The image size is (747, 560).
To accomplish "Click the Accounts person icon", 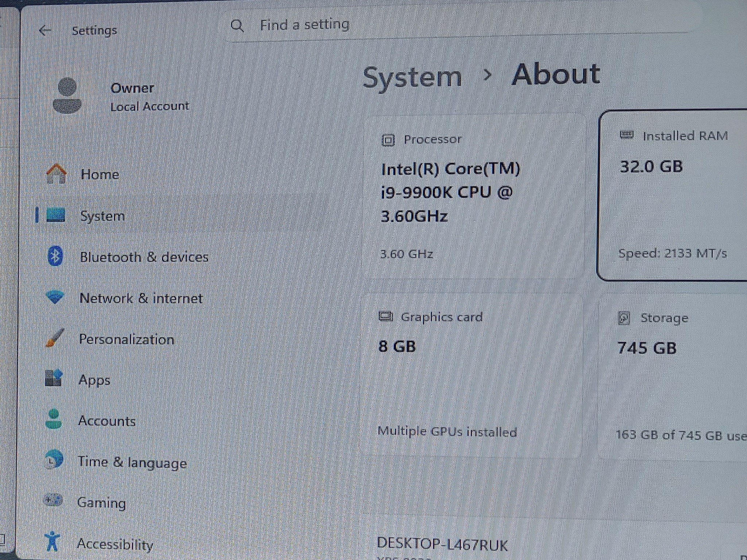I will [x=54, y=419].
